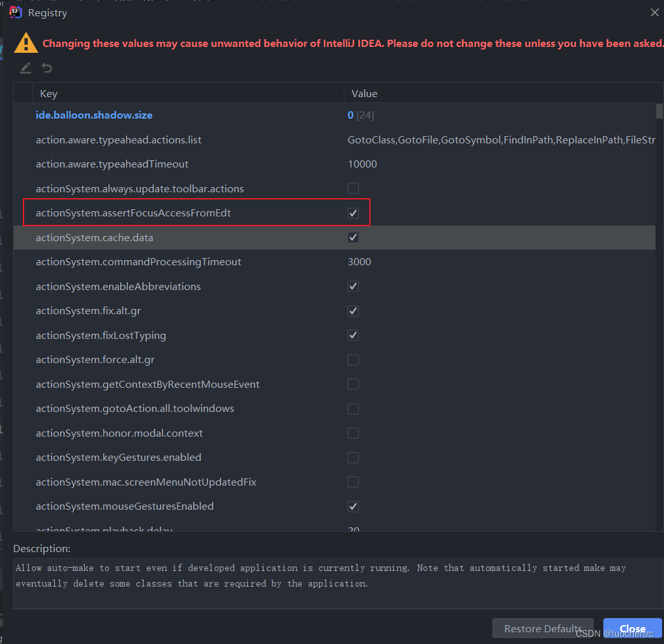This screenshot has height=644, width=664.
Task: Click the Key column header
Action: pyautogui.click(x=48, y=93)
